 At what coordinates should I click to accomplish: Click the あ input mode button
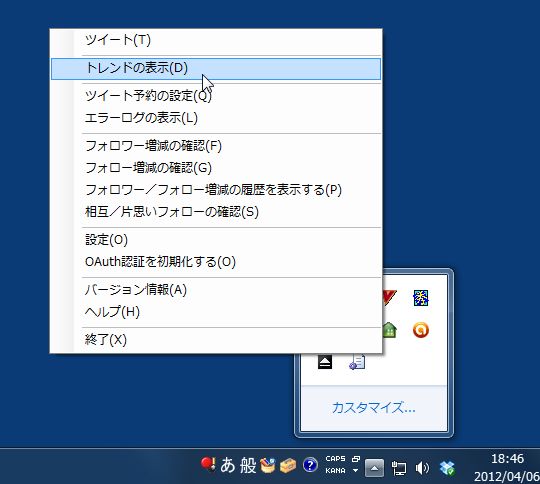tap(228, 465)
